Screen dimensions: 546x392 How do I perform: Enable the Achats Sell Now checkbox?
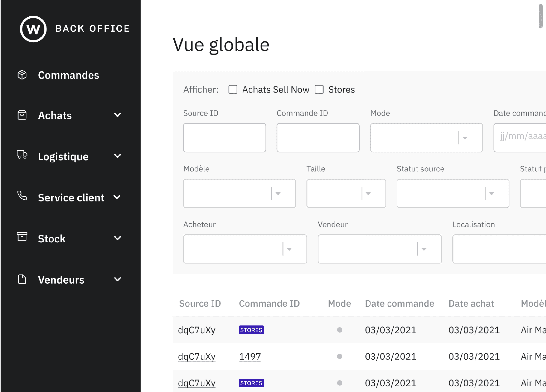coord(233,89)
